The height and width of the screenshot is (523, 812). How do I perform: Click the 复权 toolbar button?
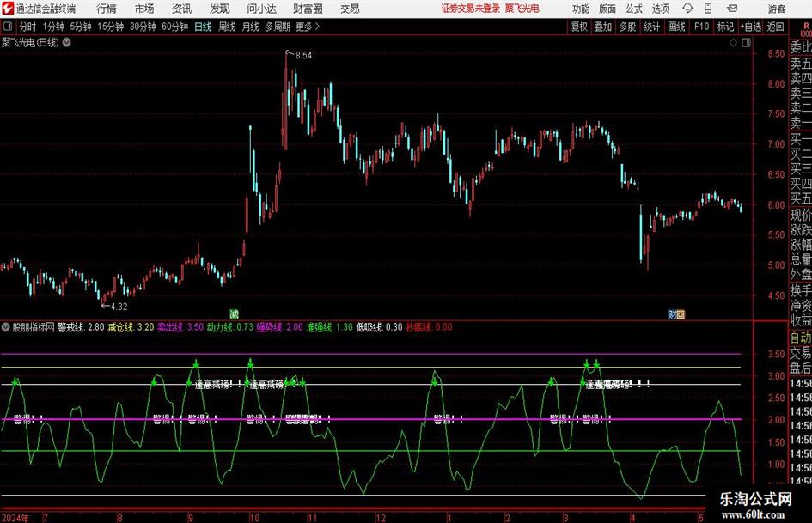point(579,27)
